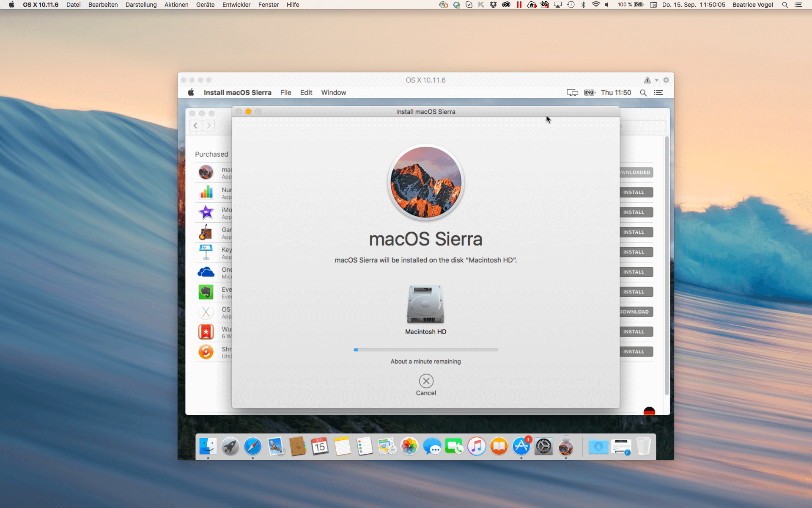Launch Launchpad rocket icon in dock
This screenshot has height=508, width=812.
(x=230, y=446)
